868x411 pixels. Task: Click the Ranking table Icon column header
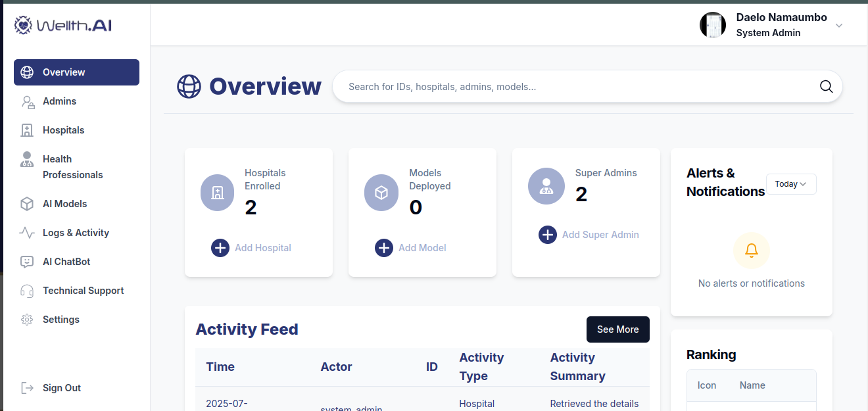click(707, 385)
